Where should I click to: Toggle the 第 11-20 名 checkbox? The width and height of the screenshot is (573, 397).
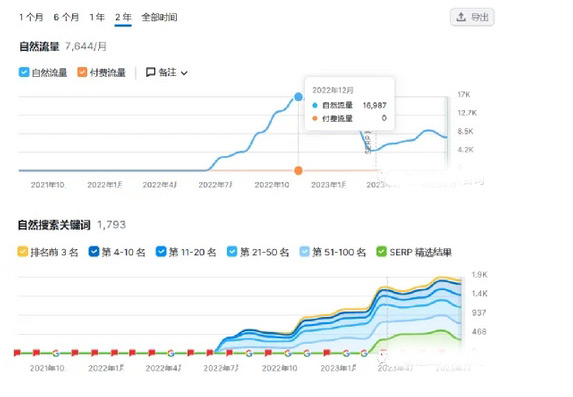pos(161,252)
